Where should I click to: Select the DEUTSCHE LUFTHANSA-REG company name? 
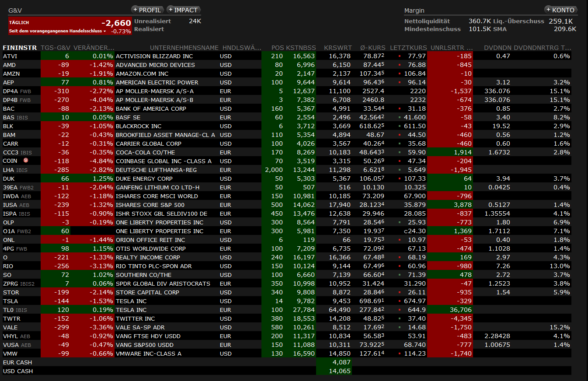click(156, 170)
